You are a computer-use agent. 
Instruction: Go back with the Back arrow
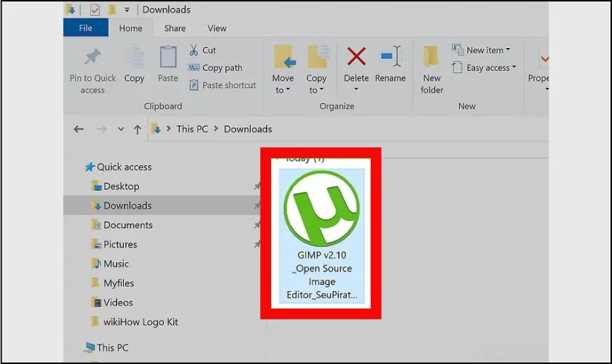coord(79,129)
